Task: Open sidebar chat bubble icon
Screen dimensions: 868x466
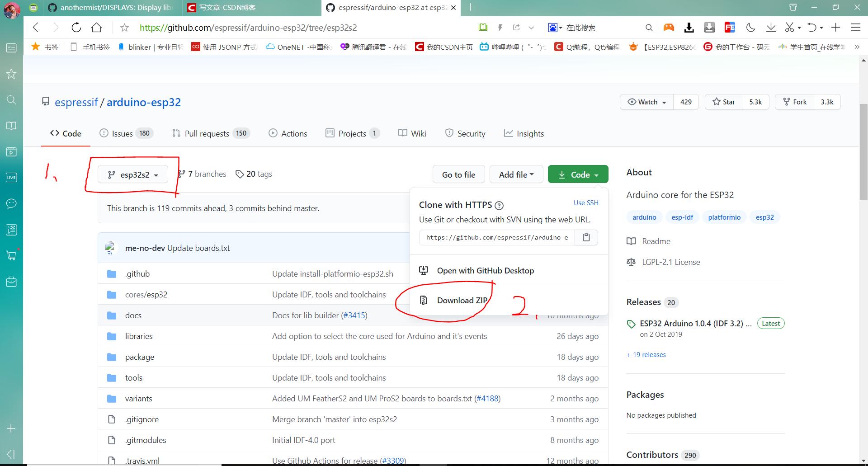Action: [x=11, y=203]
